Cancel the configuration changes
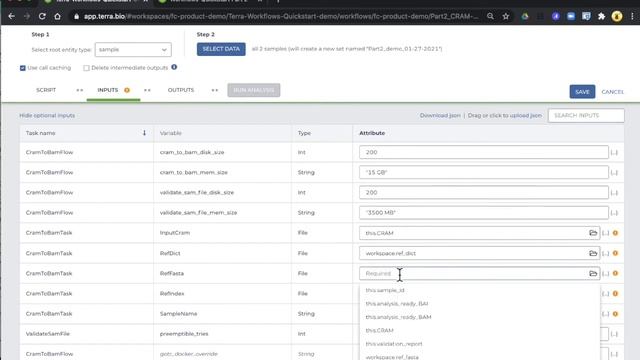Image resolution: width=640 pixels, height=360 pixels. pos(612,92)
